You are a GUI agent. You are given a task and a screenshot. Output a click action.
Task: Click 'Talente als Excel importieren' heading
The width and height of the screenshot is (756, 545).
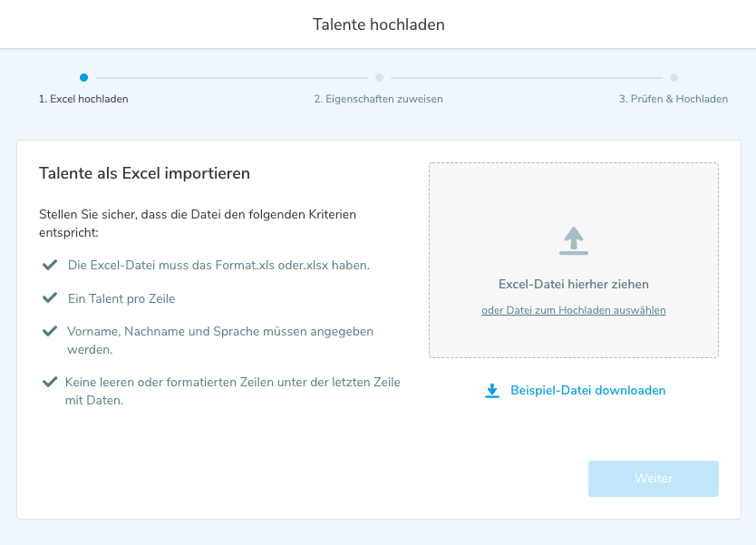pos(144,172)
